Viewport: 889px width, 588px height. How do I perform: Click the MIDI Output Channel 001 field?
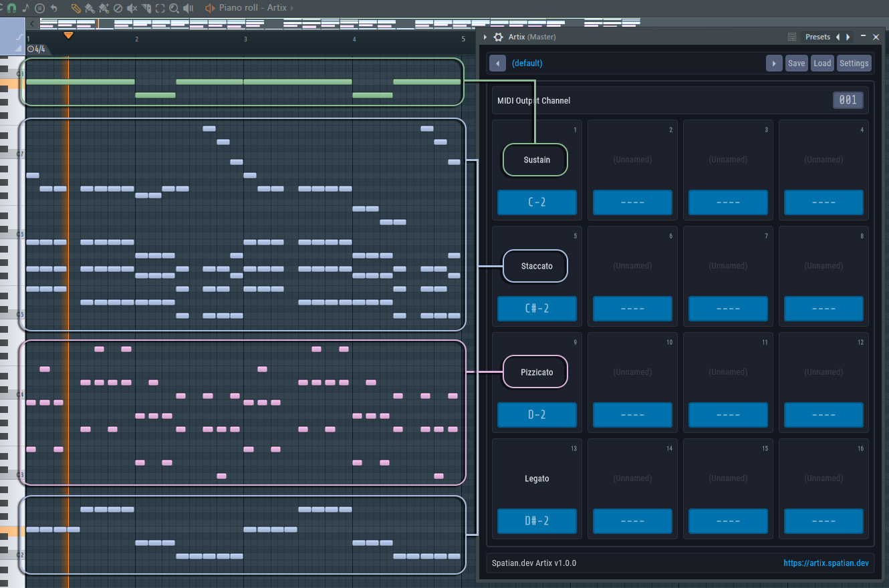point(848,100)
